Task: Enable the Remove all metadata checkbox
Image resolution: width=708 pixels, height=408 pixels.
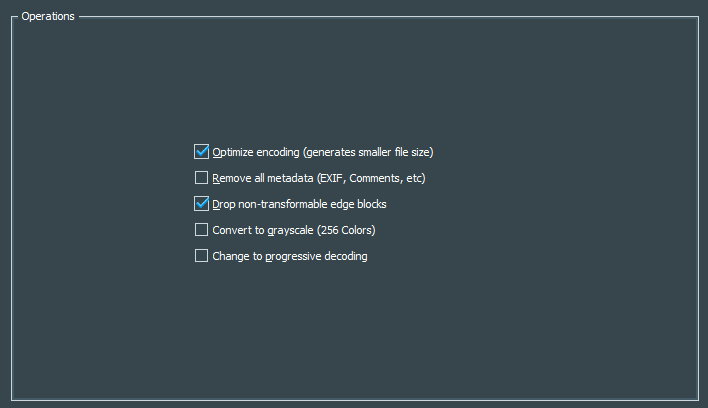Action: (x=201, y=178)
